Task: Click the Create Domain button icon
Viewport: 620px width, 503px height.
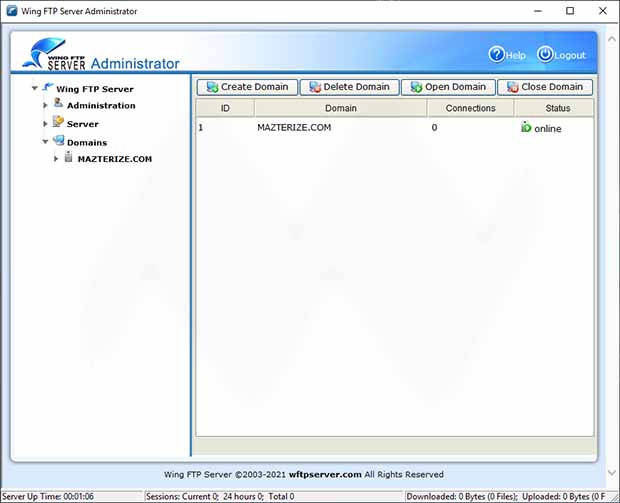Action: click(x=212, y=87)
